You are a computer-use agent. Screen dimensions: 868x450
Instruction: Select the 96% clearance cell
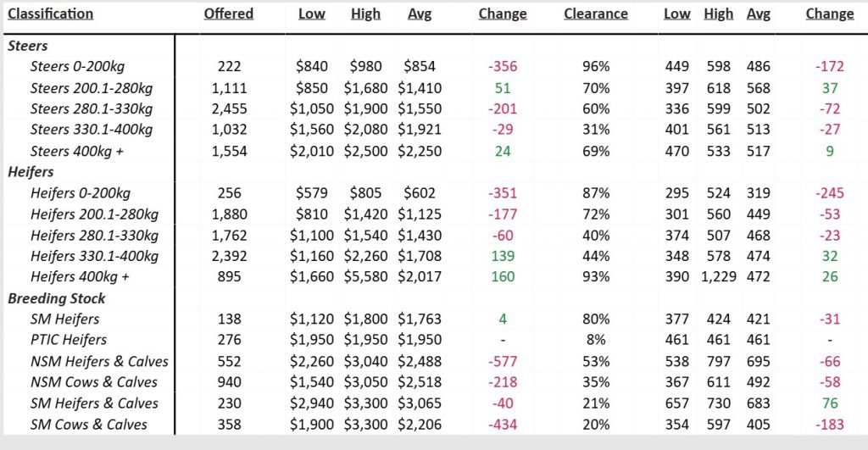pyautogui.click(x=596, y=67)
